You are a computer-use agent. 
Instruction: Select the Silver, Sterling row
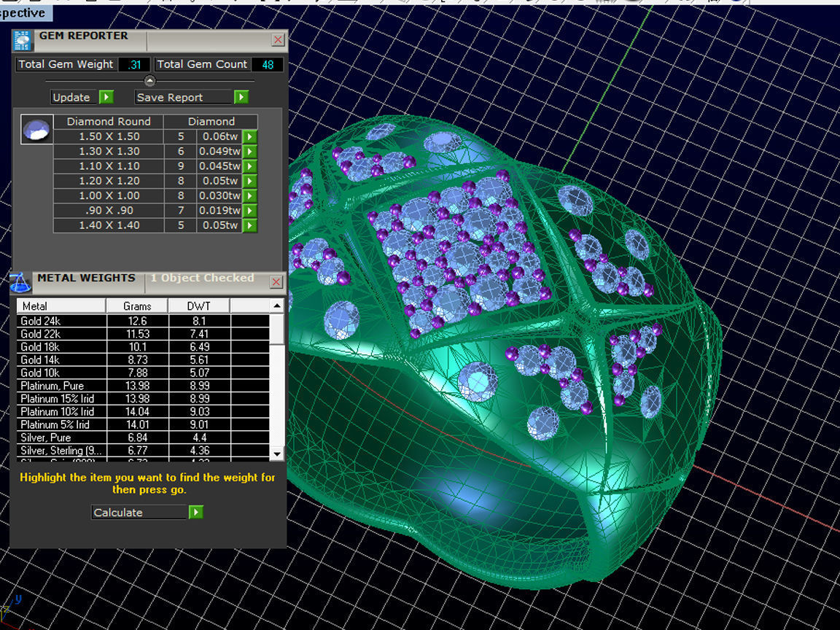tap(143, 451)
